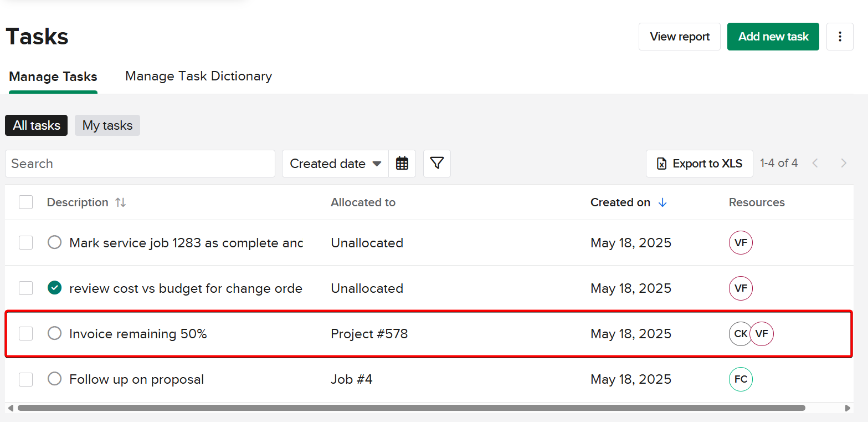Go to next page arrow
The height and width of the screenshot is (422, 868).
844,163
